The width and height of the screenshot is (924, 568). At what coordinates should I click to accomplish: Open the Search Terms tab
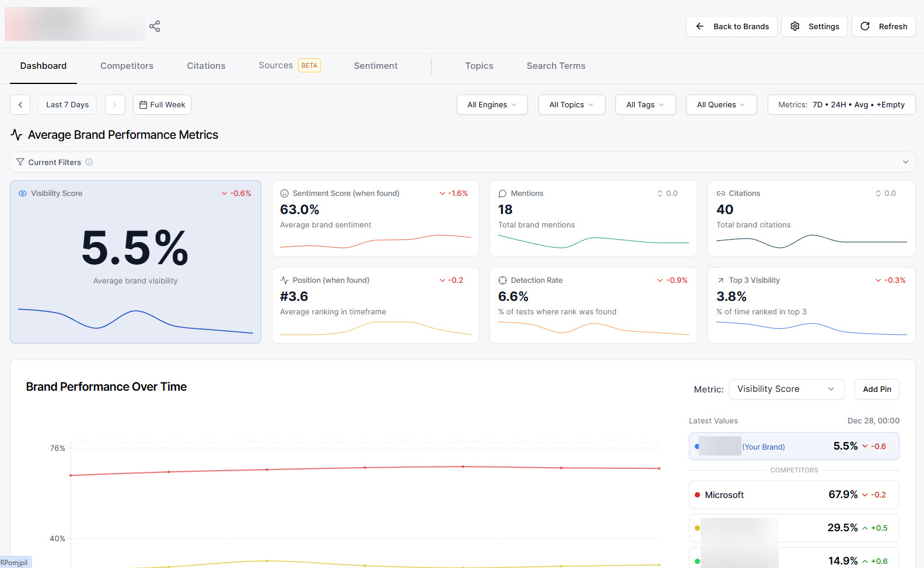tap(555, 66)
